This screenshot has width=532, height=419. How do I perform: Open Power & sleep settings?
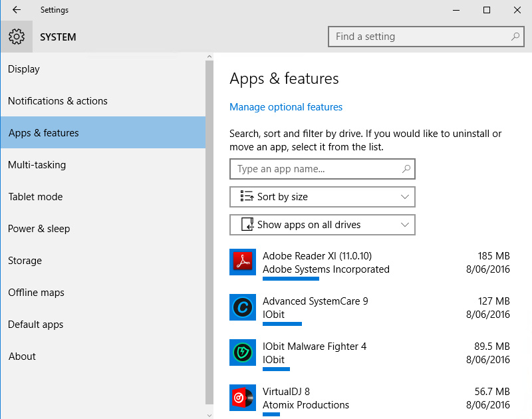(x=103, y=228)
